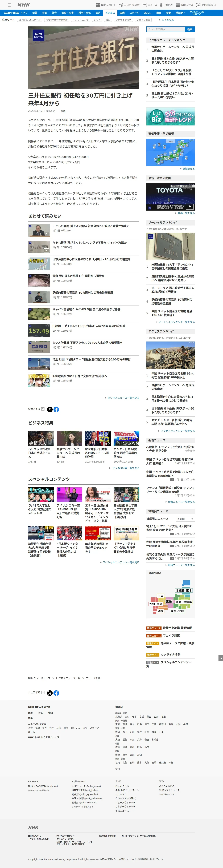223x868 pixels.
Task: Select 東海・北陸 on the region map
Action: 177,611
